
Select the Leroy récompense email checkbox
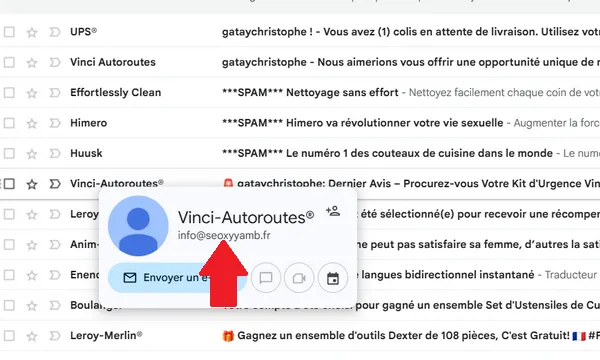[9, 214]
